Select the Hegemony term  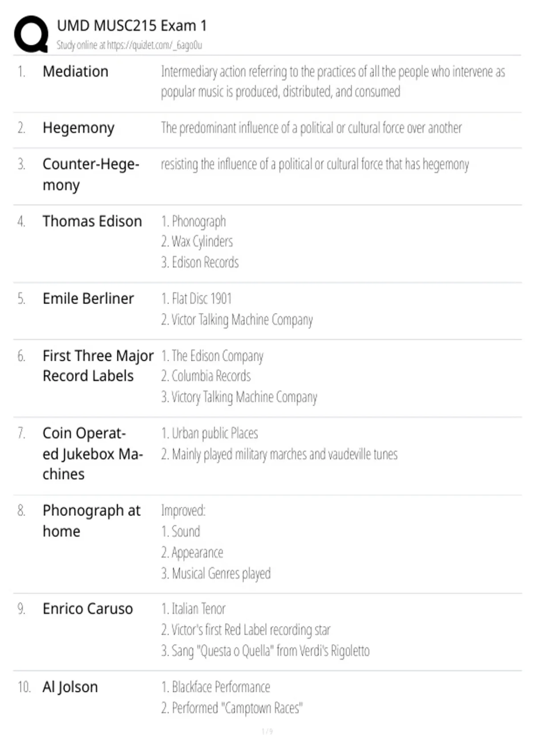[x=78, y=129]
